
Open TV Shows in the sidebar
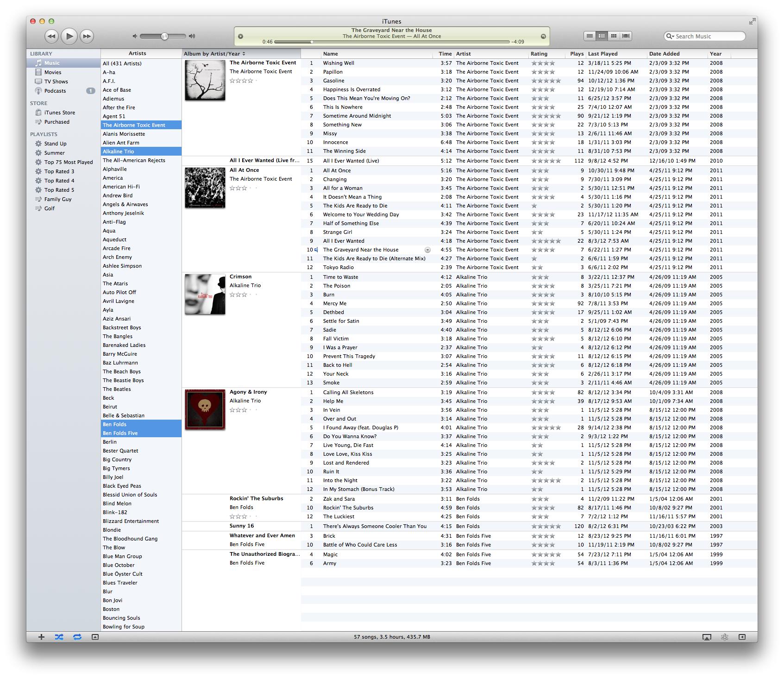pyautogui.click(x=63, y=82)
